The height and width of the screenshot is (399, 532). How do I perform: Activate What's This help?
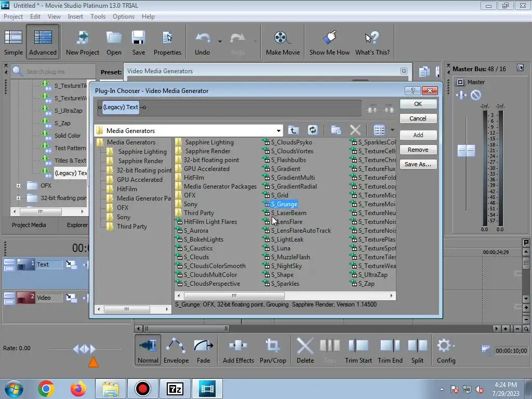[372, 43]
